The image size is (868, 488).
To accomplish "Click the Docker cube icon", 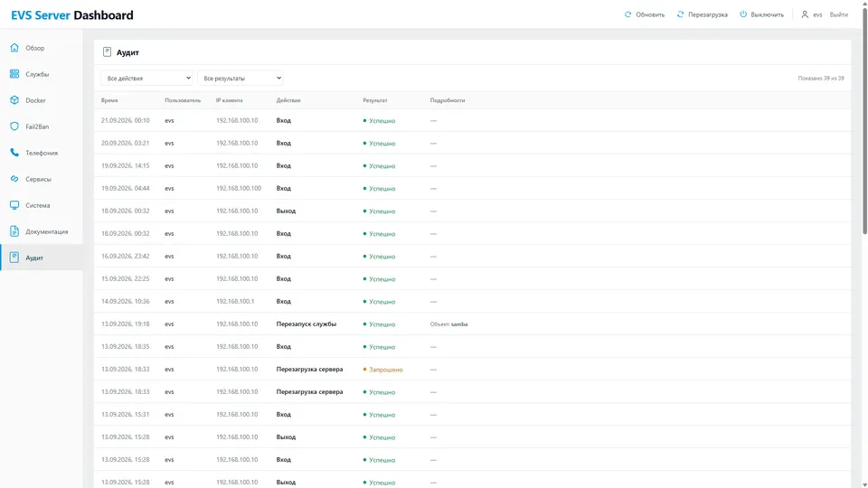I will 14,100.
